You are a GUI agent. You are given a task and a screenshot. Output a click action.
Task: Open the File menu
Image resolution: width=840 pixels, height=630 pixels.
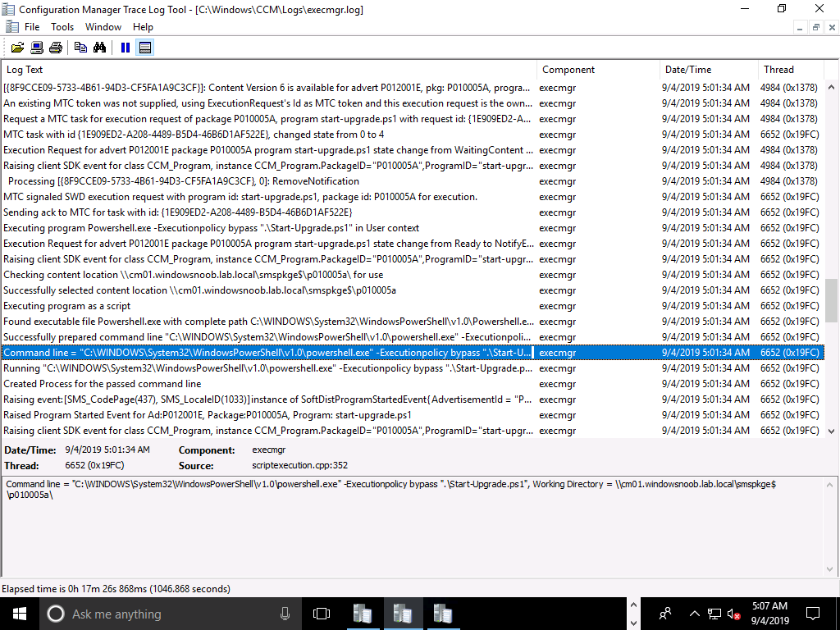point(32,27)
